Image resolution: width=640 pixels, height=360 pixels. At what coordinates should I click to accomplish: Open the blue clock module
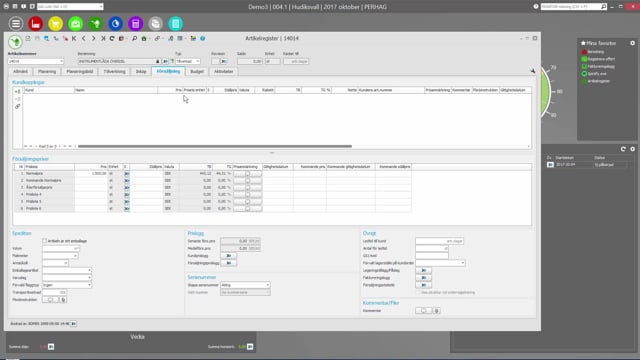pos(116,24)
